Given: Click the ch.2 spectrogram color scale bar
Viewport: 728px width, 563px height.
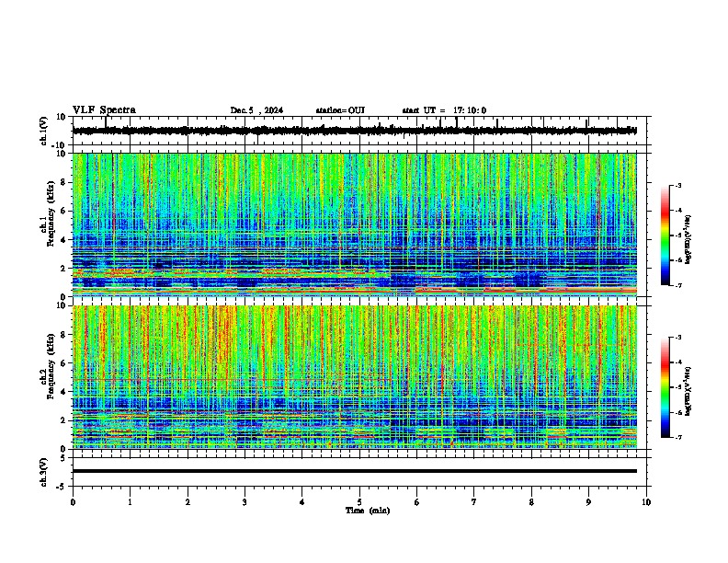Looking at the screenshot, I should tap(665, 387).
